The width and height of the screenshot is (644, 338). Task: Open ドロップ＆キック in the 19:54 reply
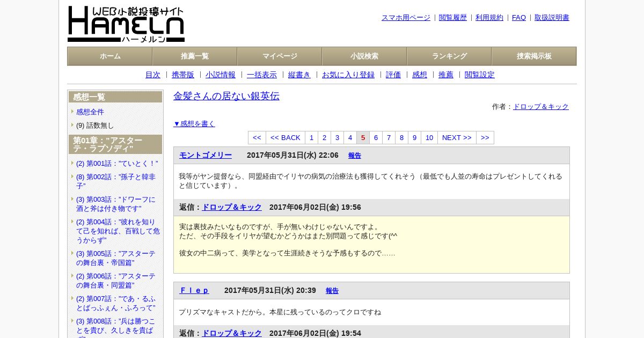232,333
